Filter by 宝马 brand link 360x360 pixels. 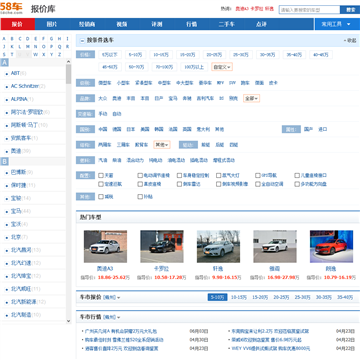pyautogui.click(x=173, y=98)
